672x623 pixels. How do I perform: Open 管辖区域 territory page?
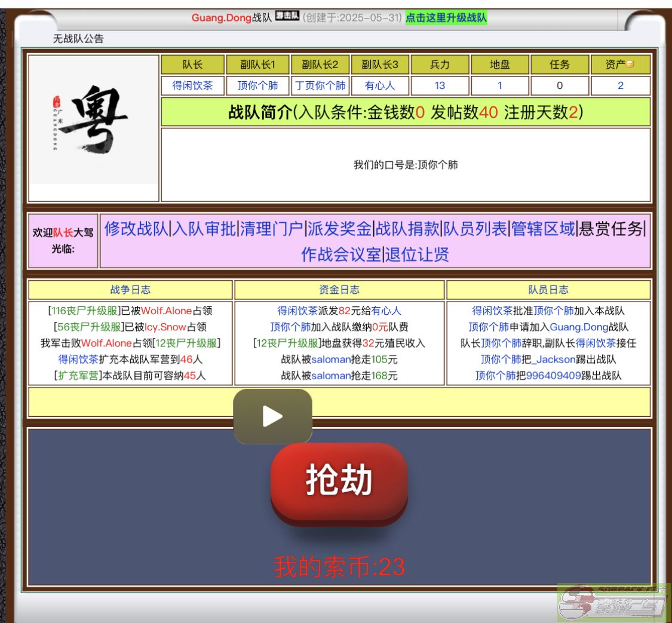click(x=543, y=229)
